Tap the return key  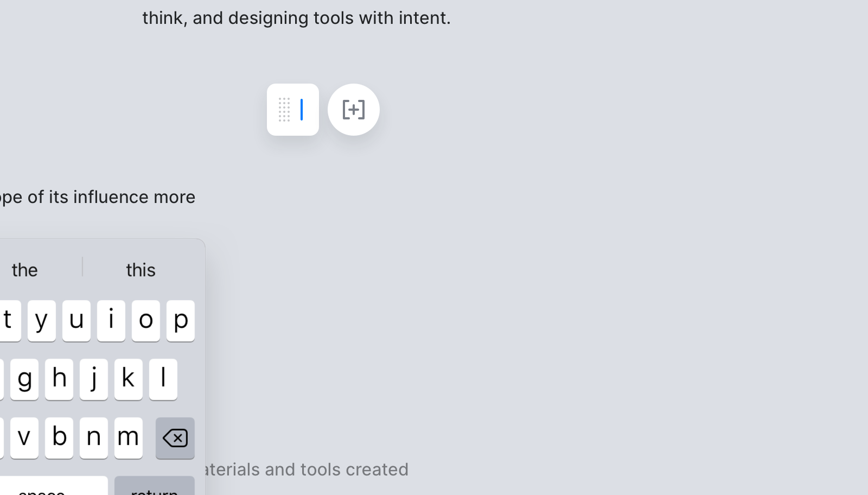tap(154, 487)
